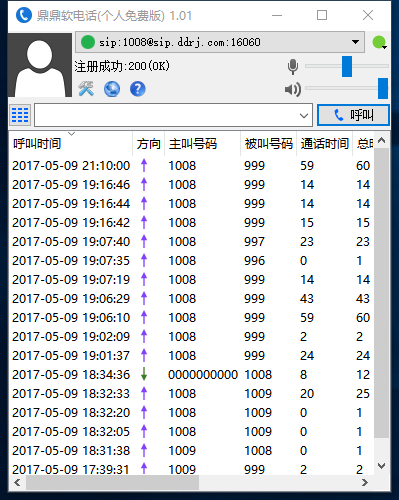Select call record 2017-05-09 19:16:46

[x=191, y=185]
